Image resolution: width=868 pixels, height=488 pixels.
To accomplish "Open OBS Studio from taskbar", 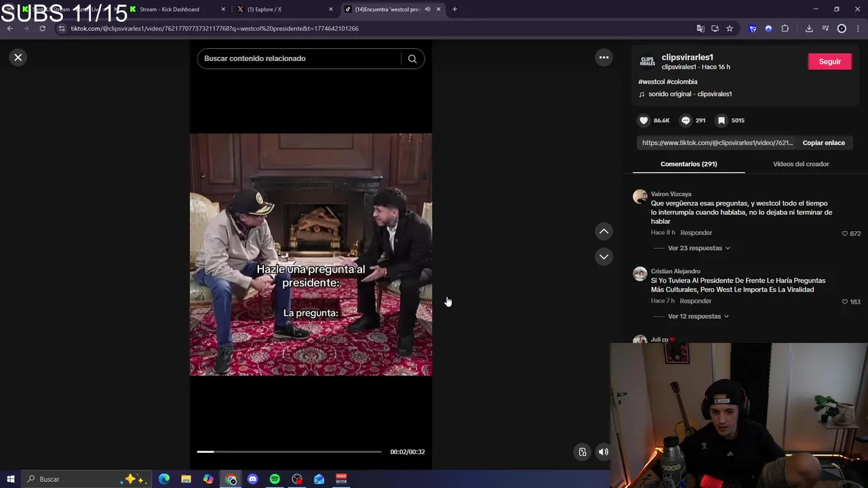I will [297, 479].
